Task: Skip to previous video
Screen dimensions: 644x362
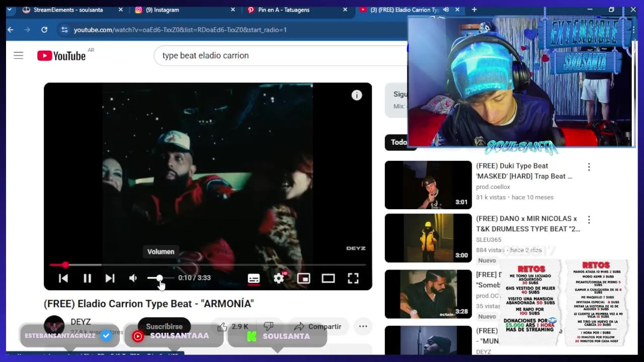Action: pyautogui.click(x=63, y=278)
